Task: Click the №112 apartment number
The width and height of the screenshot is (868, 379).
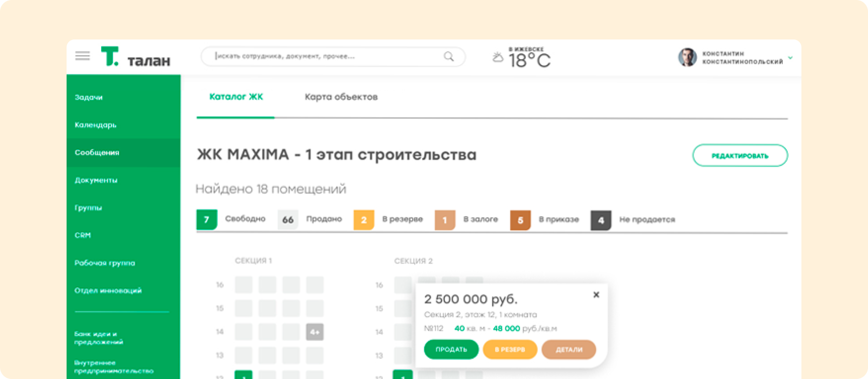Action: click(x=434, y=329)
